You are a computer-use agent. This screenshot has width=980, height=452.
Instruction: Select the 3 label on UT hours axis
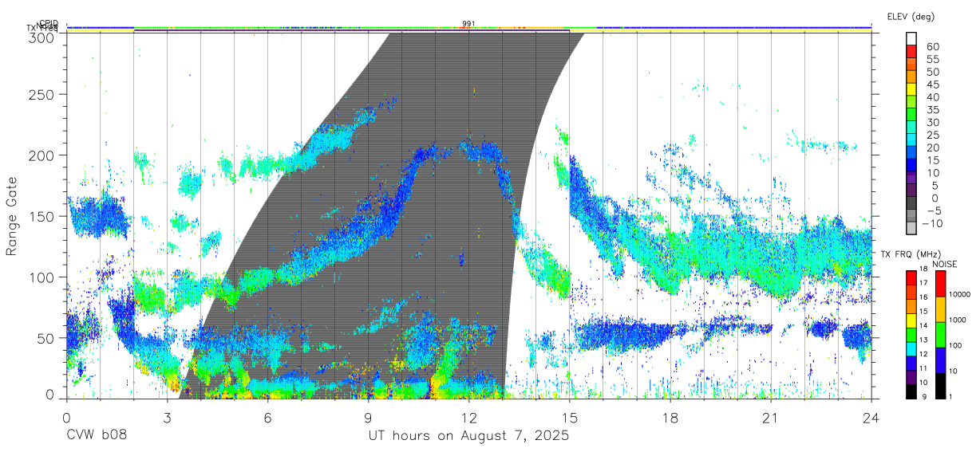[167, 418]
